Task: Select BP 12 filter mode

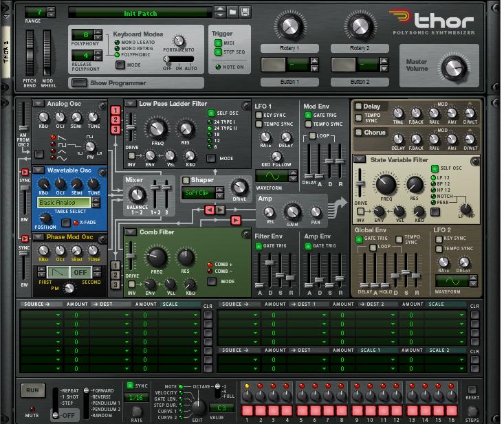Action: [433, 183]
